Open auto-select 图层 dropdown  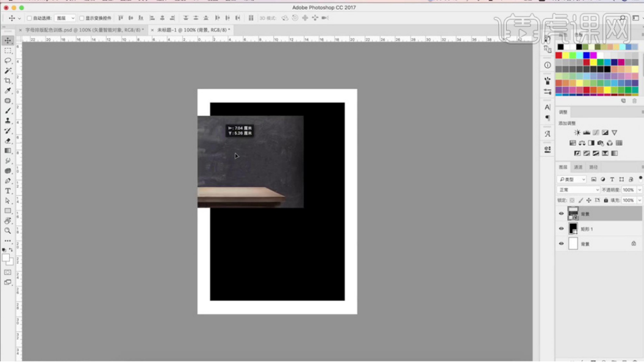pos(65,18)
